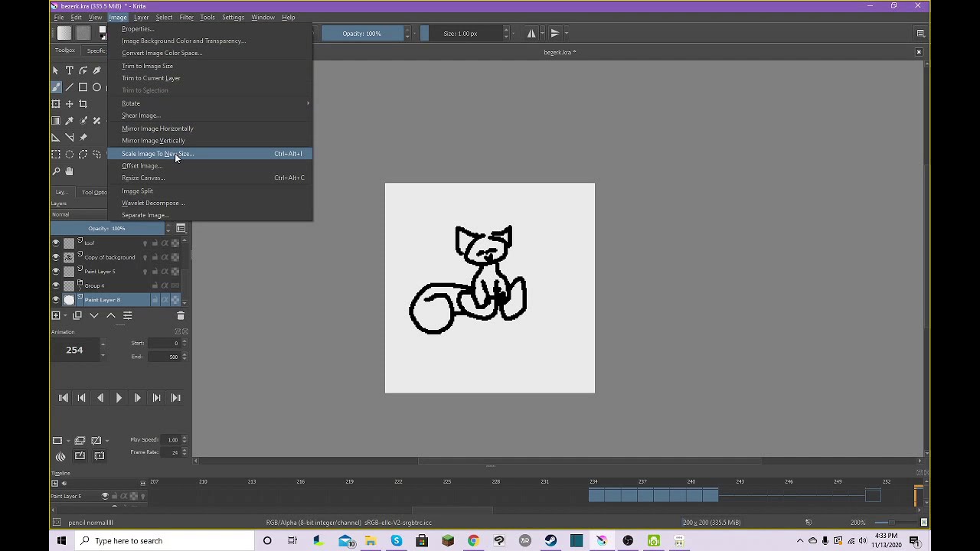Switch to the Tool Options tab
Screen dimensions: 980x551
pos(94,192)
